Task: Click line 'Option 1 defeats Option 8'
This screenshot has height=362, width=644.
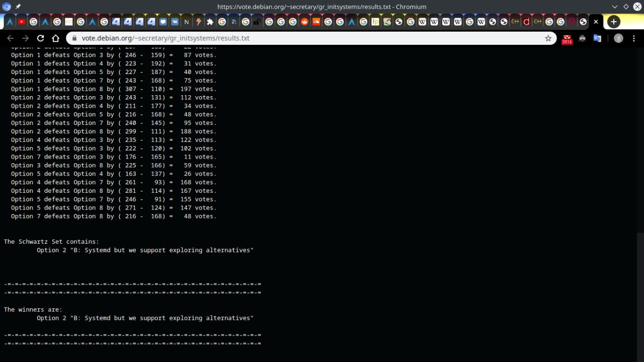Action: pos(114,89)
